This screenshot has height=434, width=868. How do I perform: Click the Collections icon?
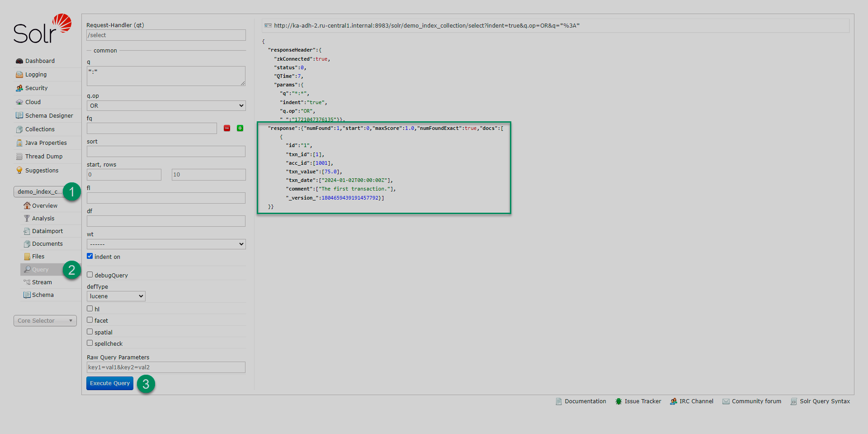pos(19,129)
